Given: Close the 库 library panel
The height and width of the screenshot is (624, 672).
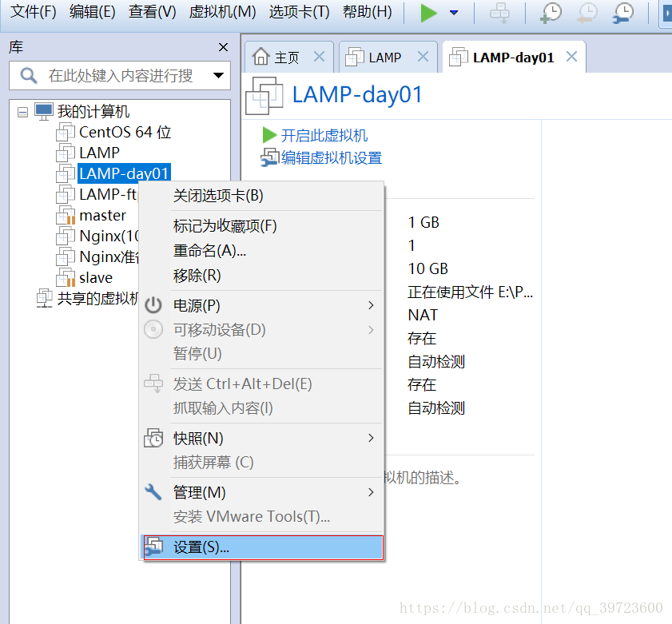Looking at the screenshot, I should [223, 47].
